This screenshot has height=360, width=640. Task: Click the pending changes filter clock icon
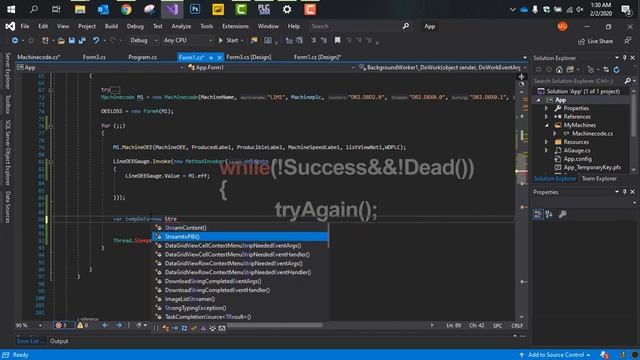[590, 70]
